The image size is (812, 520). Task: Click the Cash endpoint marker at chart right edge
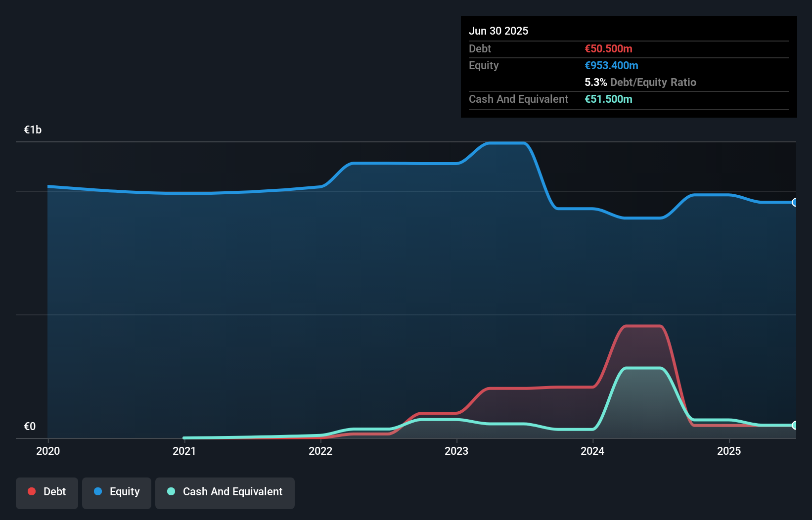point(795,425)
